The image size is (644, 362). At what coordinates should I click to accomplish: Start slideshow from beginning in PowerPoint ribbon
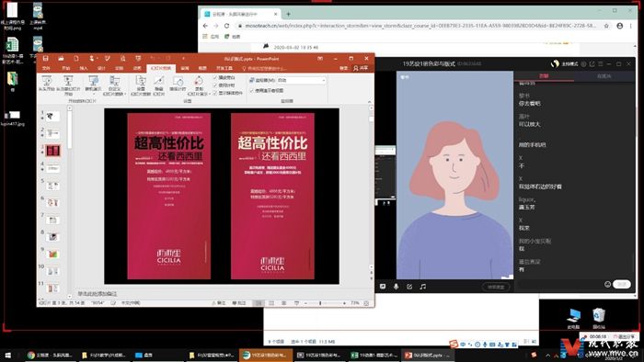(46, 84)
